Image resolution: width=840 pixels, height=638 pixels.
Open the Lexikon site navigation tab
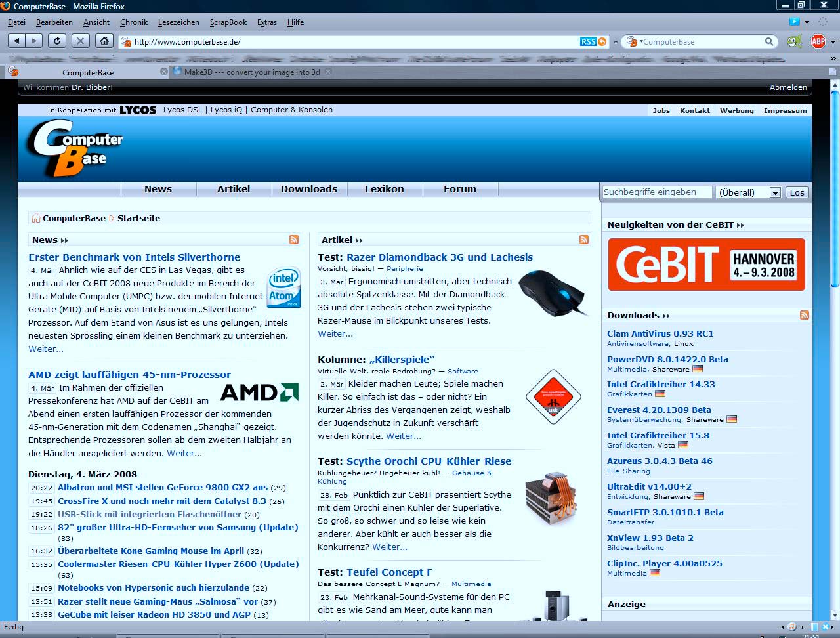(x=385, y=189)
